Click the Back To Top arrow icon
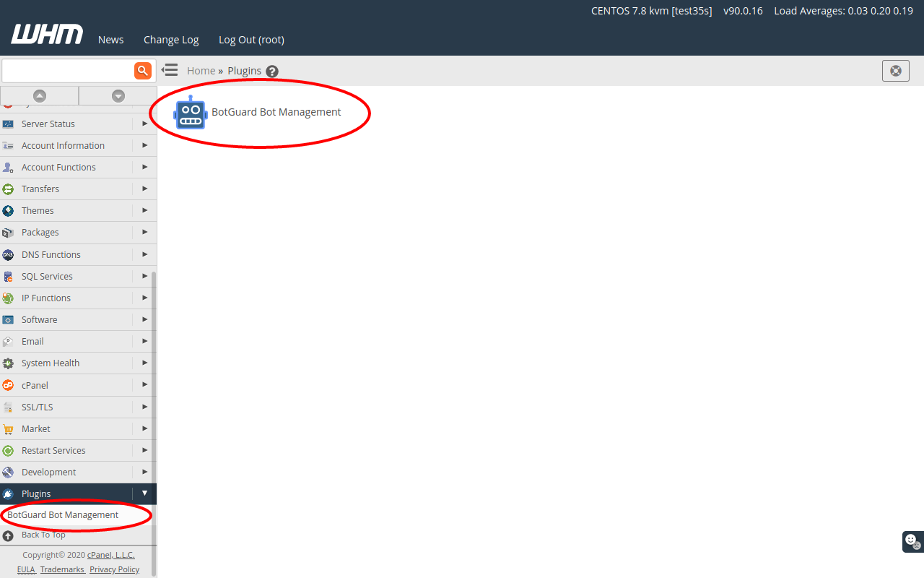The width and height of the screenshot is (924, 578). coord(8,536)
